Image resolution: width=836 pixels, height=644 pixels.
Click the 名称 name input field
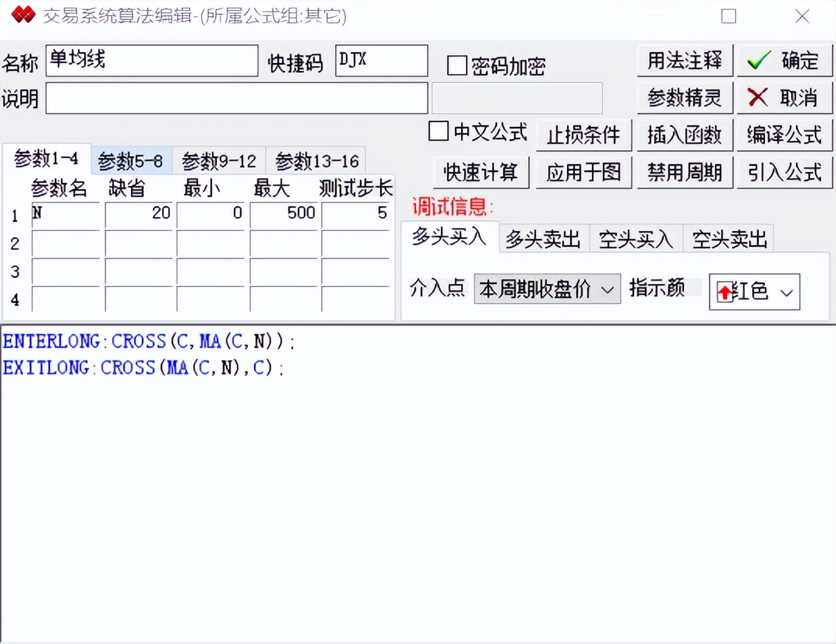click(x=151, y=60)
